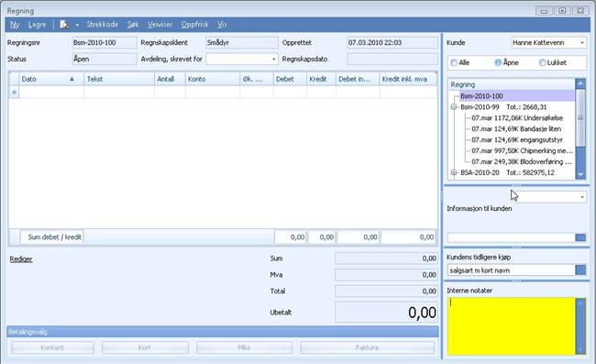Open the Vis menu
The width and height of the screenshot is (596, 364).
[222, 25]
